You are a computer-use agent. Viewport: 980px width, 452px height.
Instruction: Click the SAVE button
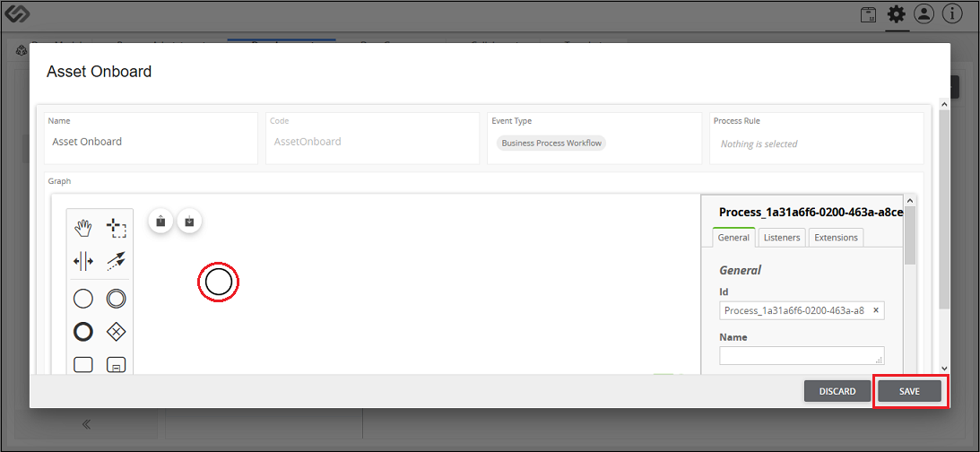[909, 391]
